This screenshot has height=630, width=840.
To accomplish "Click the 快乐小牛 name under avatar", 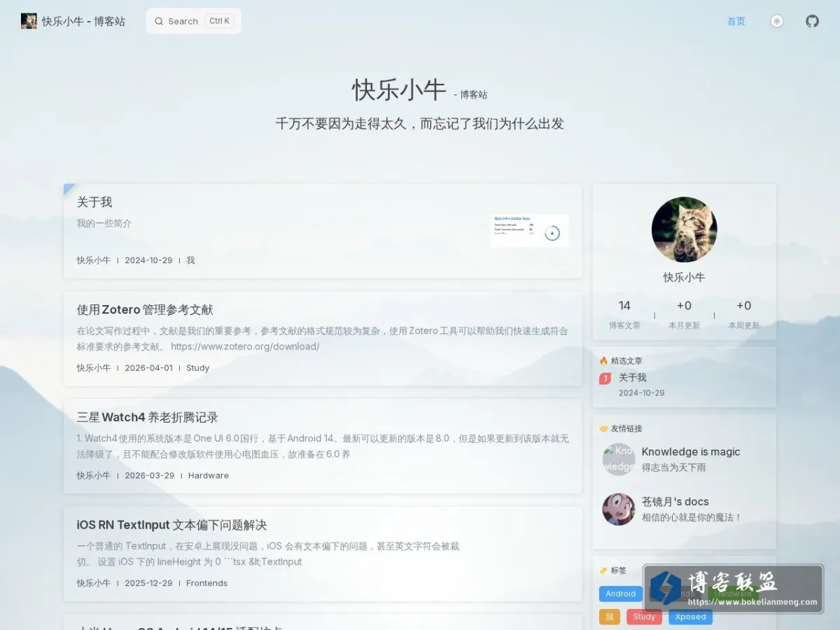I will click(685, 277).
